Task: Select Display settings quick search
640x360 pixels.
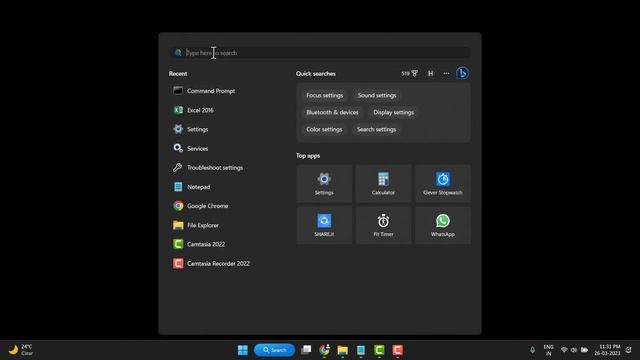Action: tap(393, 112)
